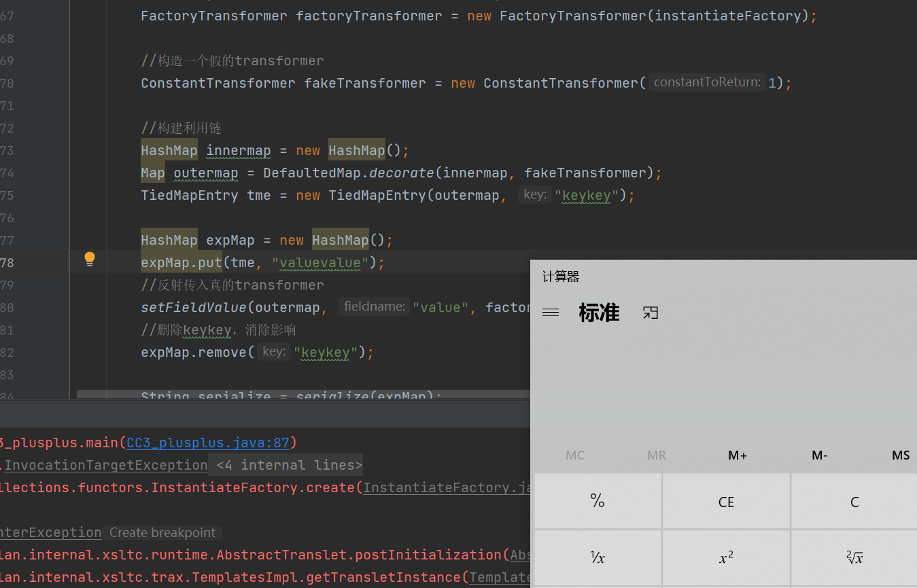Click the MS memory store button
The width and height of the screenshot is (917, 588).
click(x=900, y=455)
